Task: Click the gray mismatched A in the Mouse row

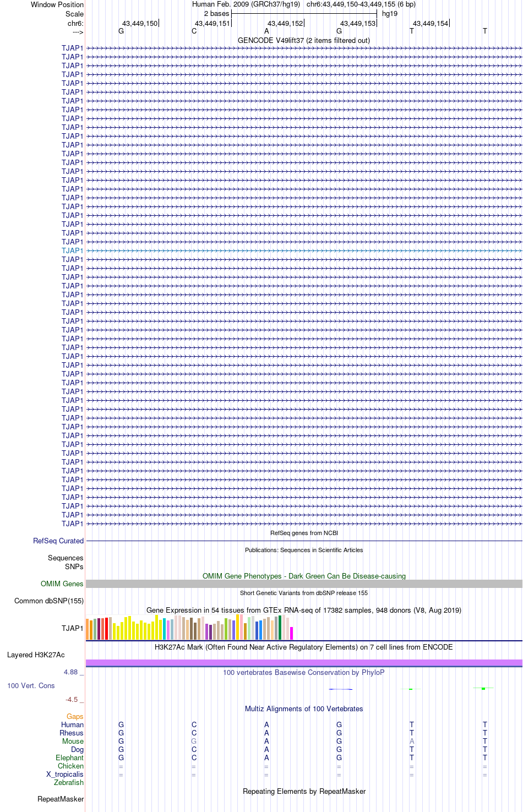Action: click(x=412, y=742)
